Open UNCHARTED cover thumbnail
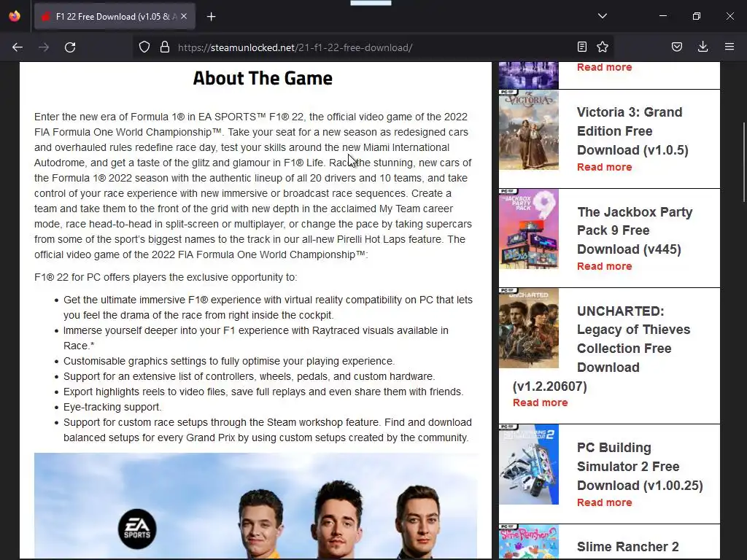Screen dimensions: 747x560 [529, 328]
